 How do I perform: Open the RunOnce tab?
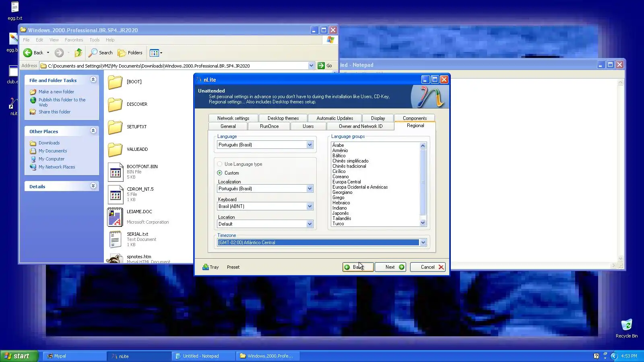[x=269, y=126]
